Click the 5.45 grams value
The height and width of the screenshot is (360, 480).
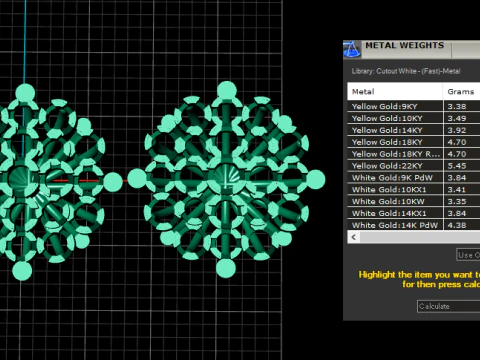coord(457,166)
